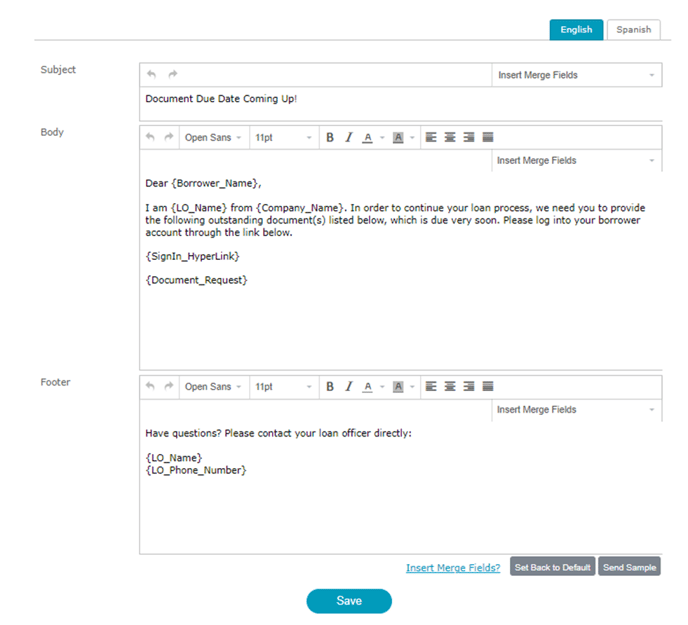
Task: Open Body font size 11pt dropdown
Action: click(284, 137)
